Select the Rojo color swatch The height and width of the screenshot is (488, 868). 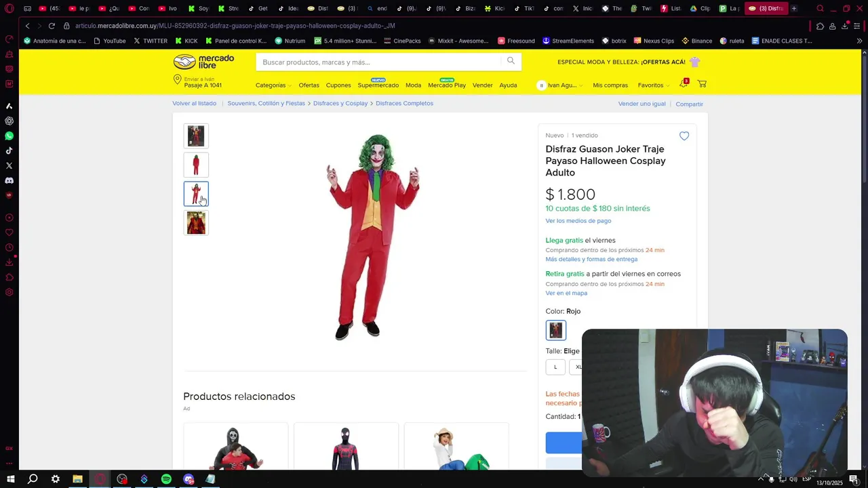[556, 330]
